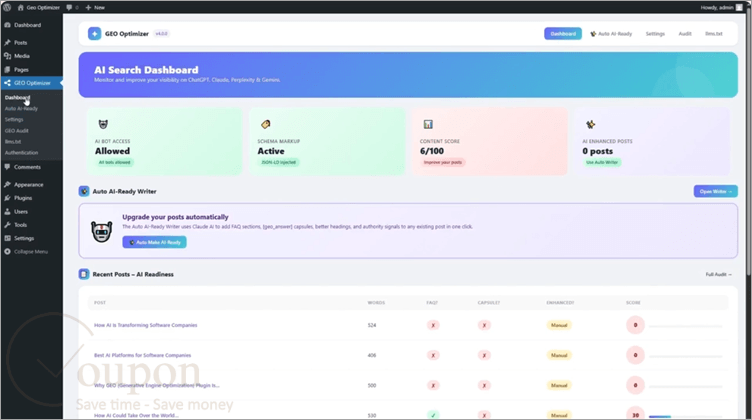Open the Dashboard item in WordPress sidebar
The width and height of the screenshot is (752, 420).
27,25
